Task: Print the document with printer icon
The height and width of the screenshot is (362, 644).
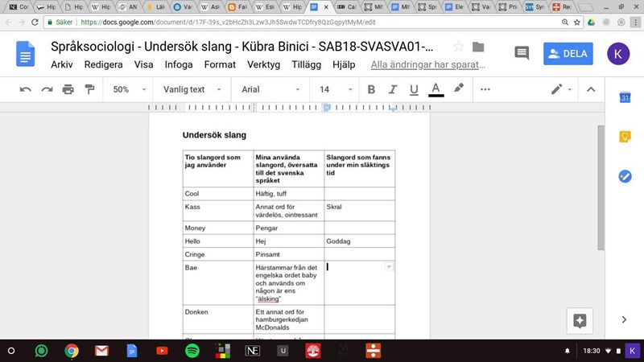Action: click(68, 89)
